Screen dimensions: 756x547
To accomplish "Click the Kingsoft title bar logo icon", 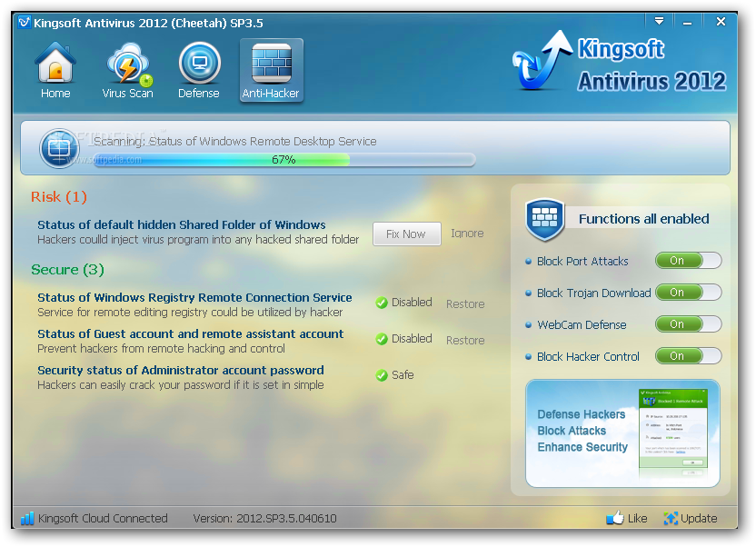I will click(25, 22).
